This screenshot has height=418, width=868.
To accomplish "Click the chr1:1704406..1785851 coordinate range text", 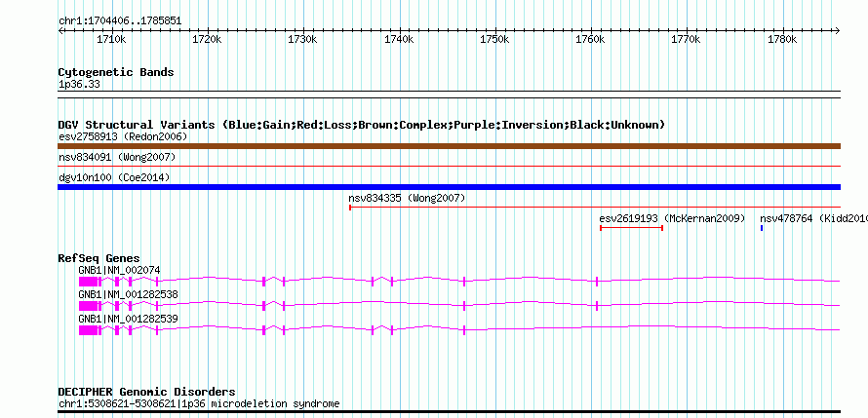I will coord(120,21).
